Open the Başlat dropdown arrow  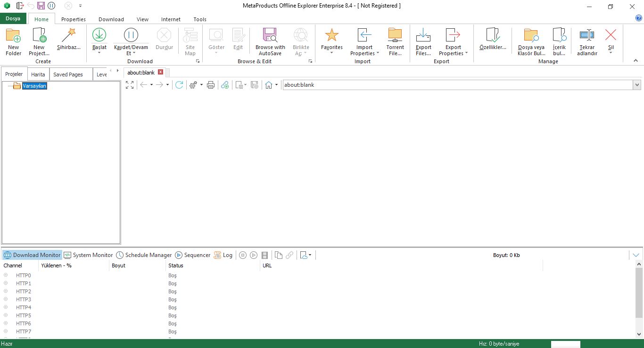coord(99,53)
